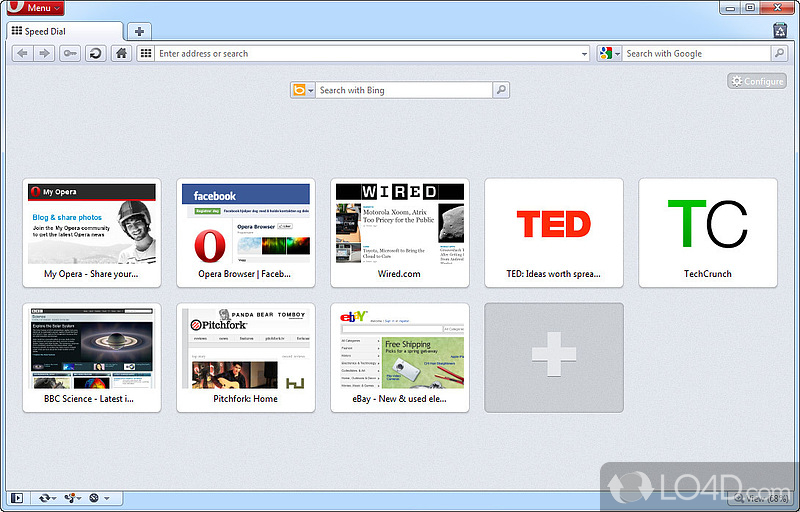Click the Configure button
The image size is (800, 512).
pyautogui.click(x=757, y=81)
